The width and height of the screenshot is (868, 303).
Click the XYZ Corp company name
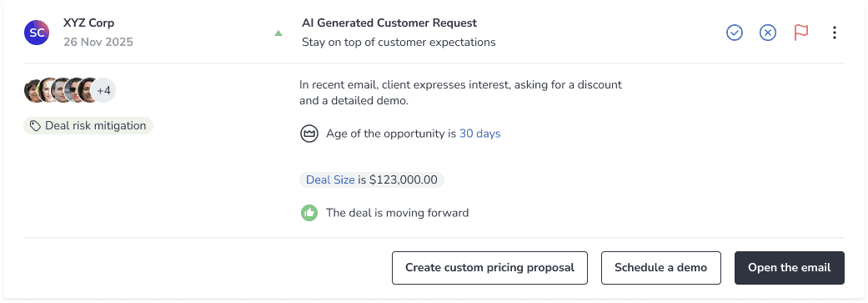click(x=89, y=23)
